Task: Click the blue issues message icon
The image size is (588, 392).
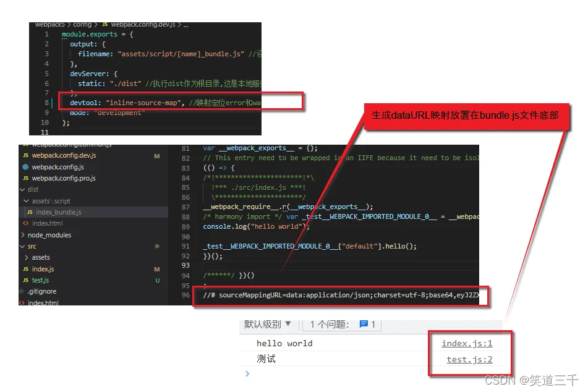Action: 364,324
